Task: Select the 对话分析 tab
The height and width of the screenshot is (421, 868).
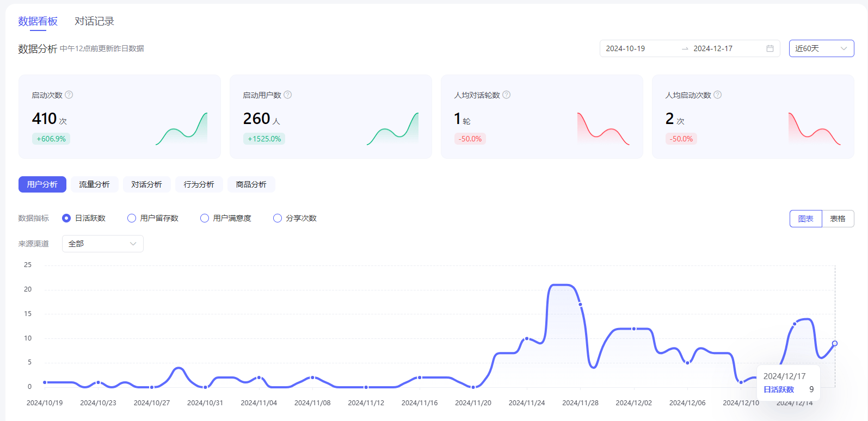Action: (x=147, y=184)
